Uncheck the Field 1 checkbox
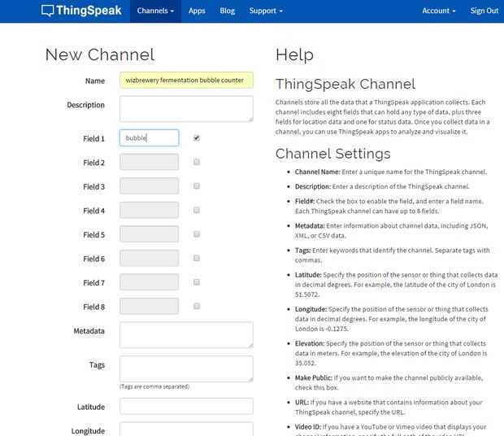This screenshot has height=436, width=504. click(197, 138)
